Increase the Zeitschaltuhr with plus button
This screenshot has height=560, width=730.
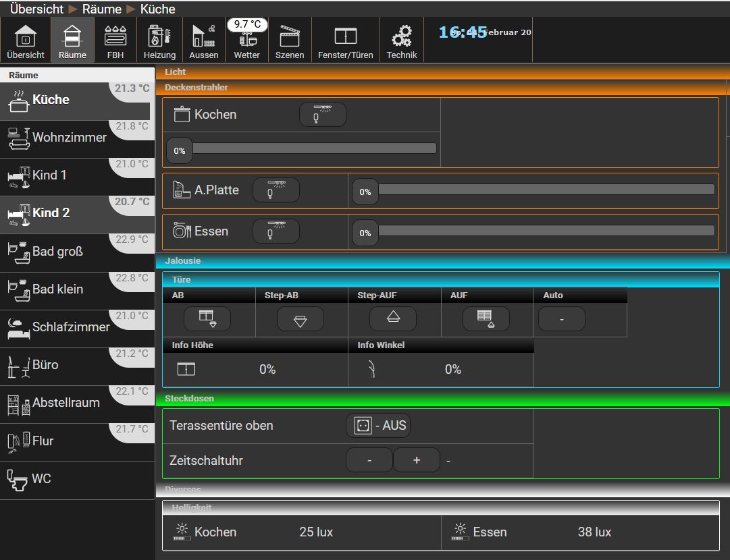[416, 460]
